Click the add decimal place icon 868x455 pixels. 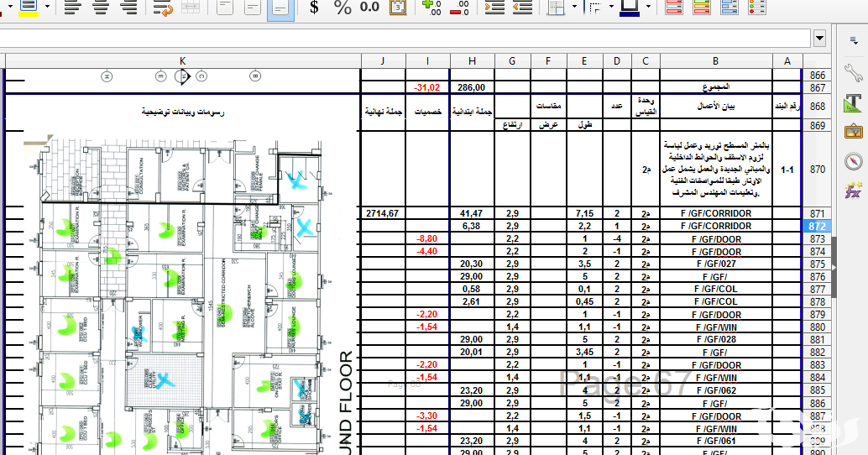(x=431, y=8)
